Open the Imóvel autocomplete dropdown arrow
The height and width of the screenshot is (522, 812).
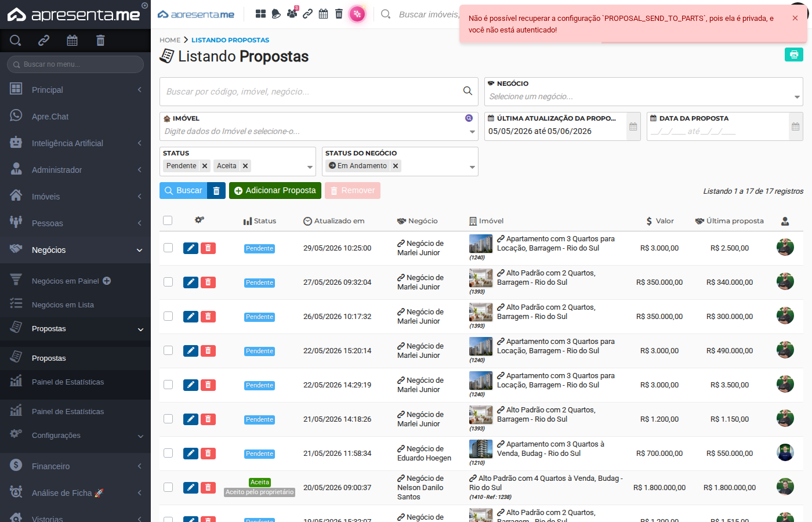[472, 132]
